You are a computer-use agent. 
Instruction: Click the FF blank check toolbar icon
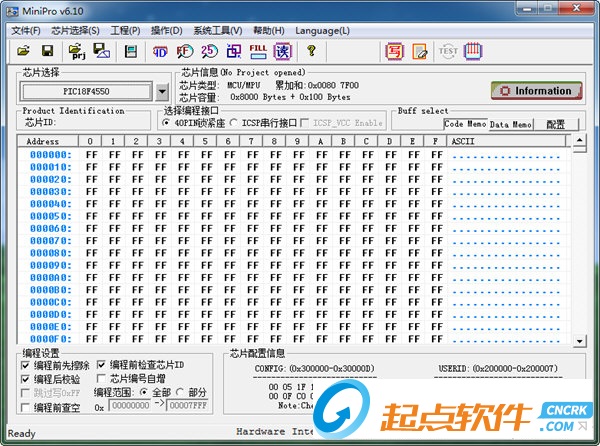click(184, 51)
